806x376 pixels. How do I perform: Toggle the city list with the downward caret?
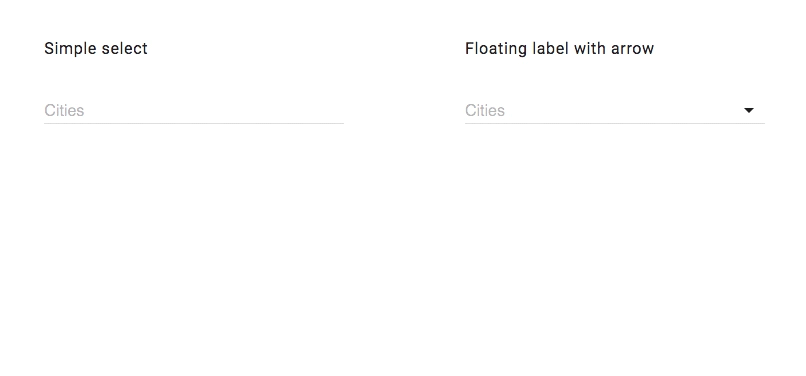[749, 110]
